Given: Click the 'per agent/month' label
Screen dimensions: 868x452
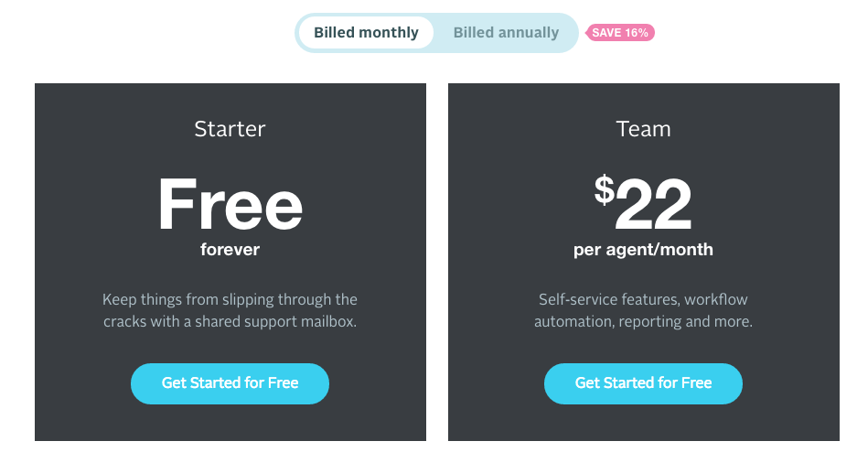Looking at the screenshot, I should click(643, 249).
